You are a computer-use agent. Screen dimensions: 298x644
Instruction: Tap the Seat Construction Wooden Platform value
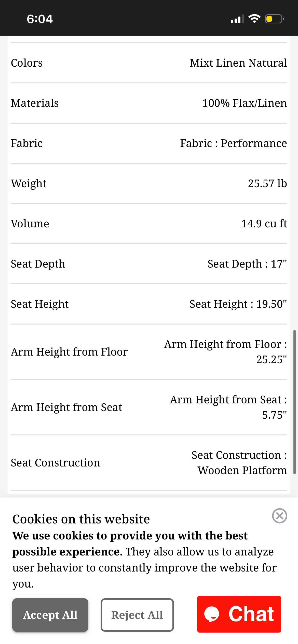[x=239, y=463]
